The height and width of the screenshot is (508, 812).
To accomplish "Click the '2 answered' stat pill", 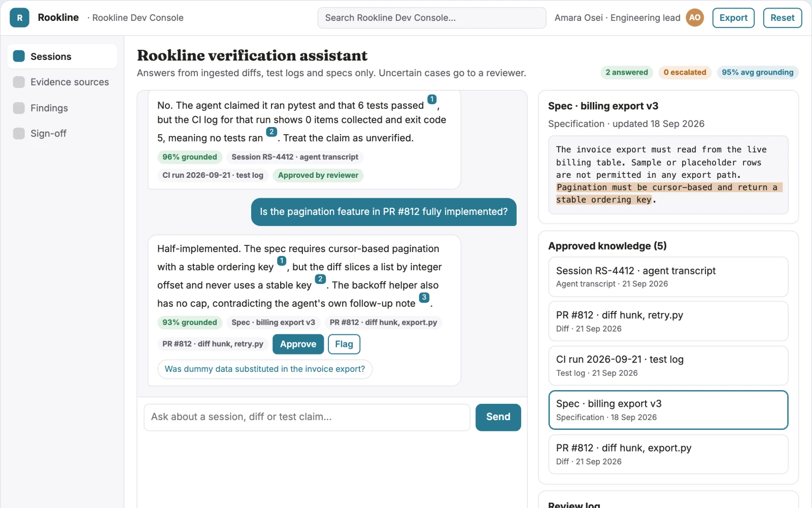I will click(x=627, y=72).
